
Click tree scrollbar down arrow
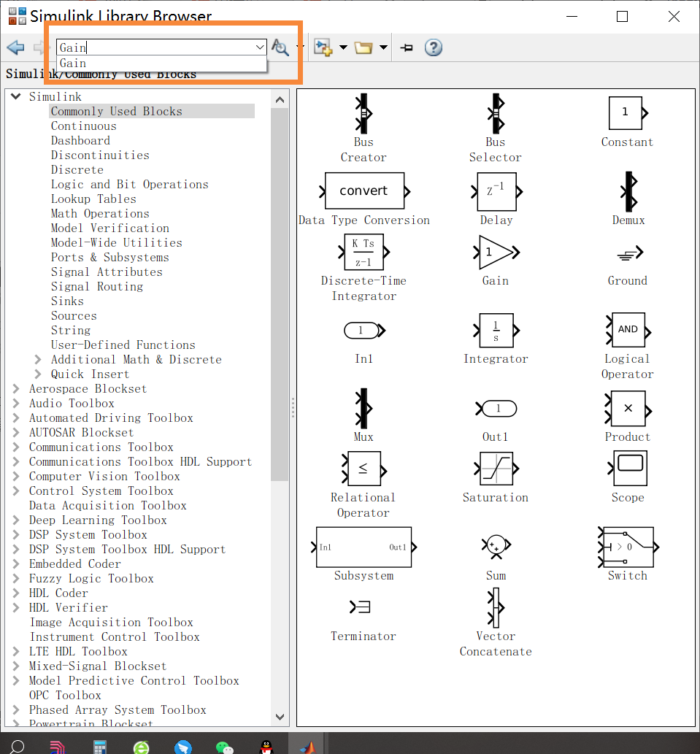coord(280,717)
